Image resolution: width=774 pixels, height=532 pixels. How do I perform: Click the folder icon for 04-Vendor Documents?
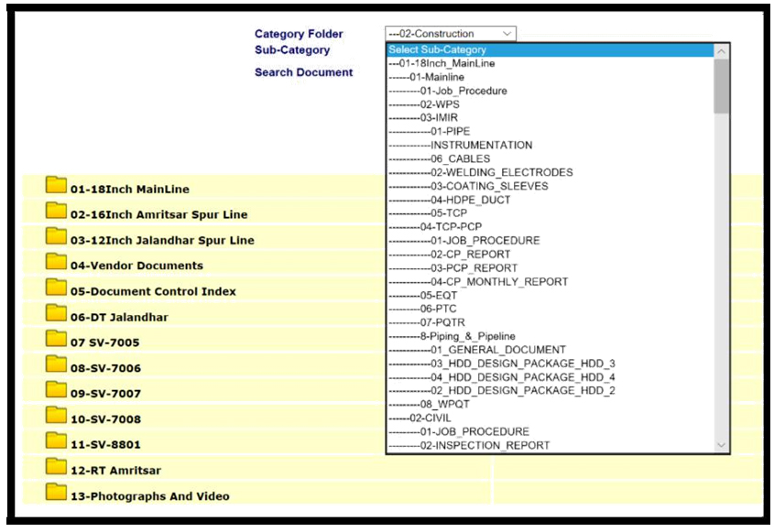pyautogui.click(x=57, y=264)
